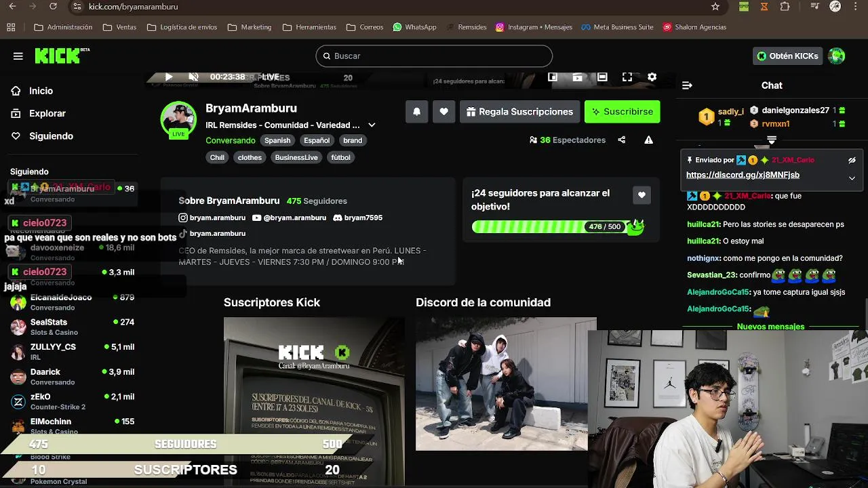Toggle notification bell for BryamAramburu
868x488 pixels.
click(417, 112)
